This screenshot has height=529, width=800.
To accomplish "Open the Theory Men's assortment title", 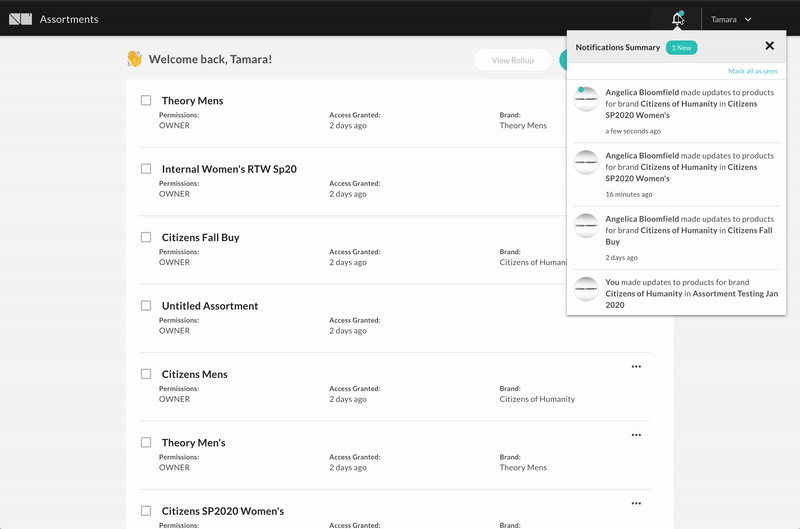I will coord(193,442).
